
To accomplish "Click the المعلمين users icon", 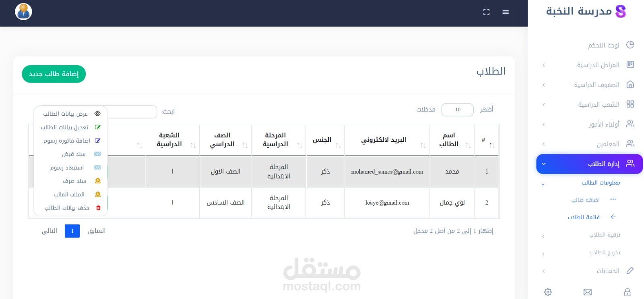I will pos(630,143).
